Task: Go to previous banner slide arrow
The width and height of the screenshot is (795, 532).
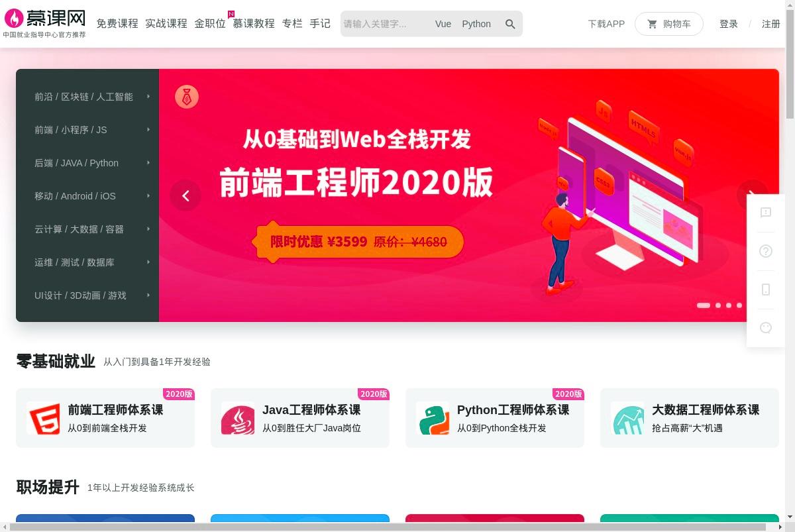Action: pos(185,195)
